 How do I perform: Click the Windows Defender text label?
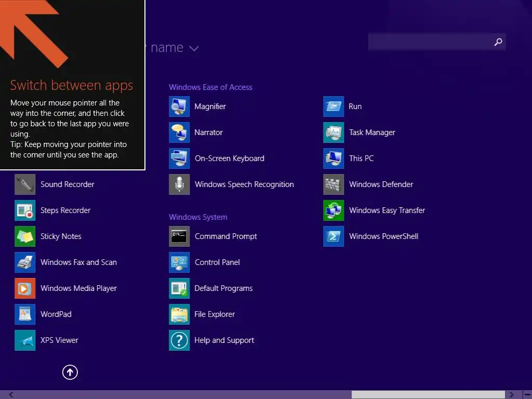tap(381, 184)
